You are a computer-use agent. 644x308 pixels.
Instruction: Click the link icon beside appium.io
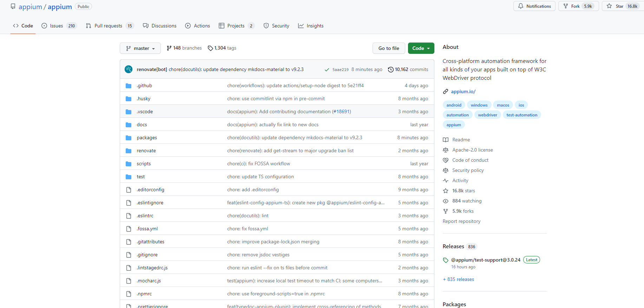pyautogui.click(x=446, y=91)
